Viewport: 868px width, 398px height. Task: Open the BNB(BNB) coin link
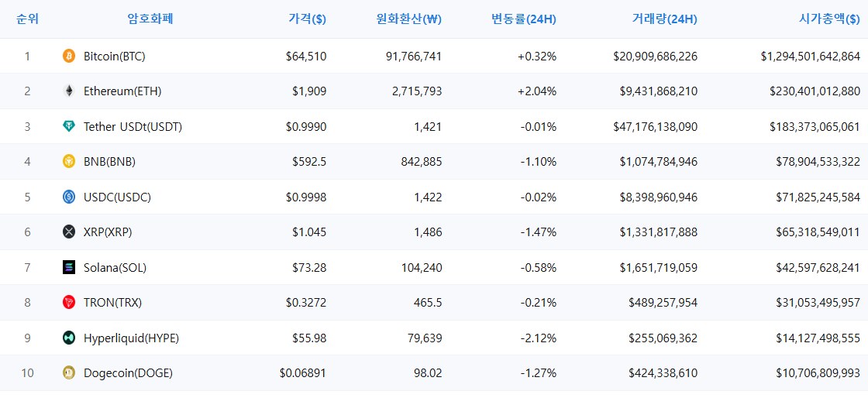coord(109,161)
